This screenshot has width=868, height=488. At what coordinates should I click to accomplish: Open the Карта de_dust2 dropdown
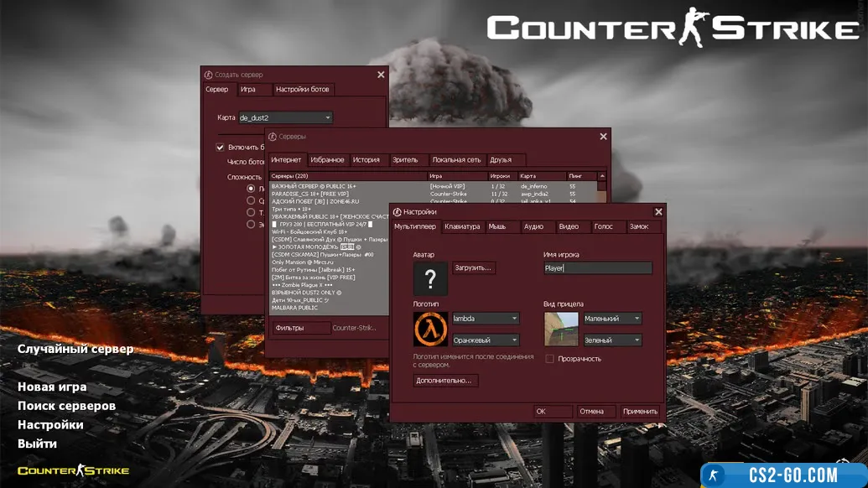(285, 118)
